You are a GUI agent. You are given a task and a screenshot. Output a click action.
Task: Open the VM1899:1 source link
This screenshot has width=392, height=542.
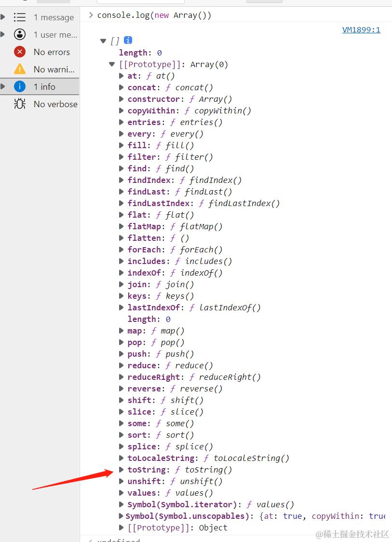pyautogui.click(x=361, y=29)
